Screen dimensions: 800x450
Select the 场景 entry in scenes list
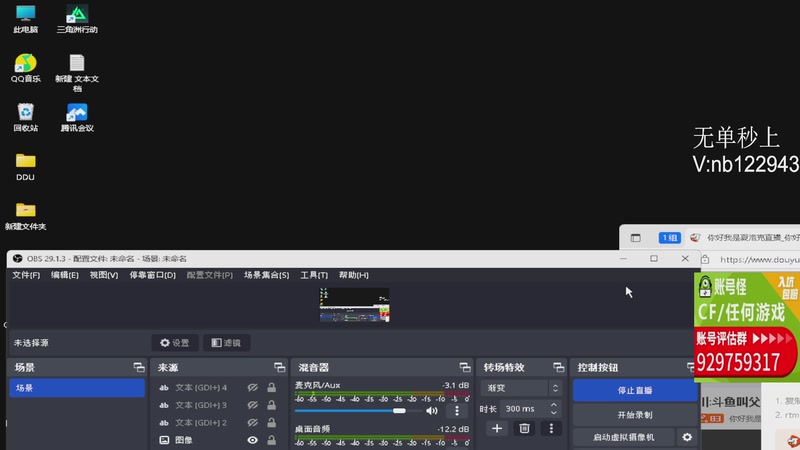tap(77, 388)
